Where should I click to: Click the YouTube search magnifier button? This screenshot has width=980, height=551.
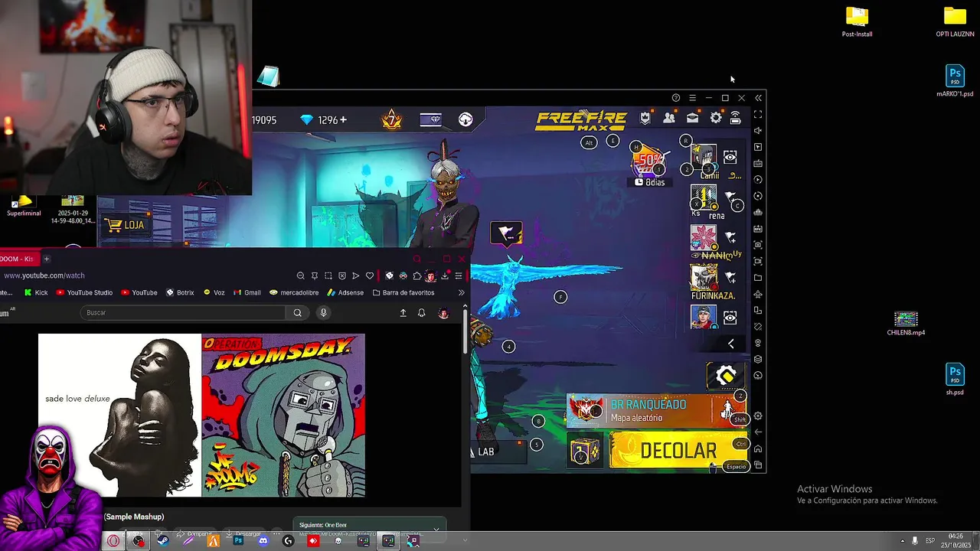(x=298, y=312)
